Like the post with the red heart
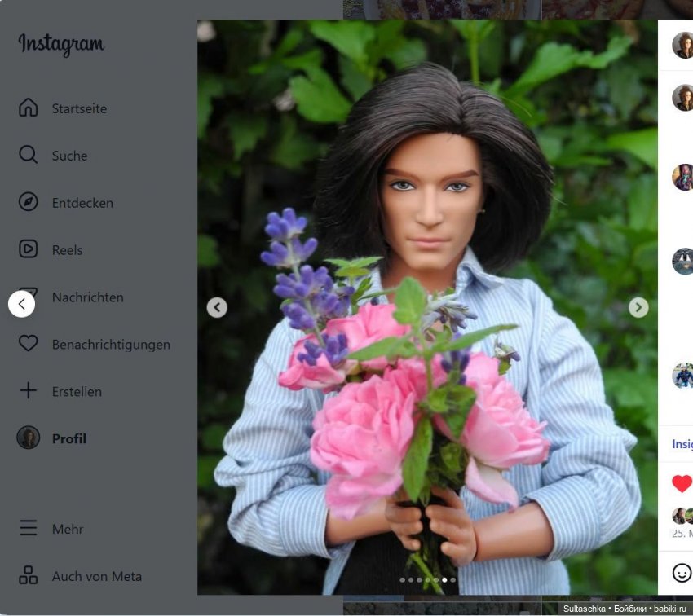 click(x=681, y=482)
